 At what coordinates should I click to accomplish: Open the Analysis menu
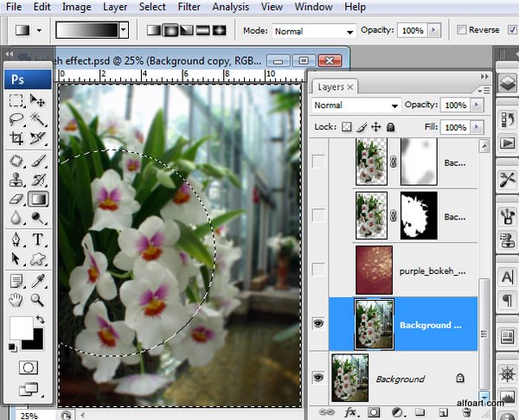[x=230, y=7]
